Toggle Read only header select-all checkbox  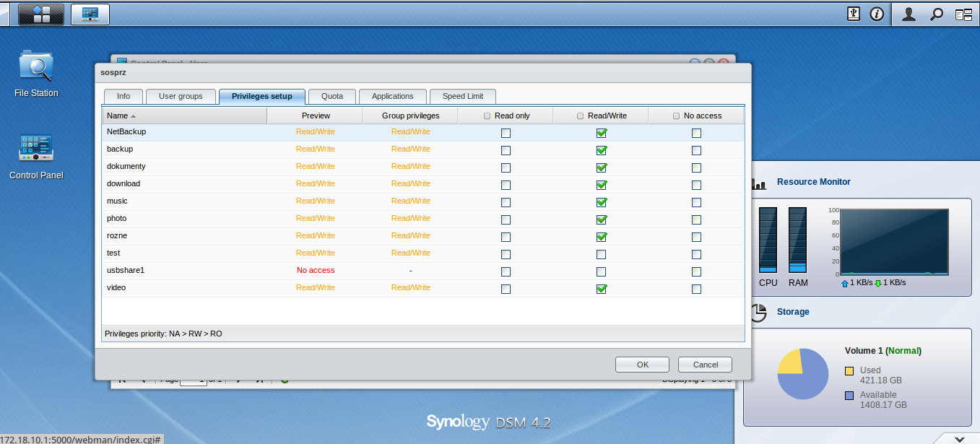click(x=487, y=116)
